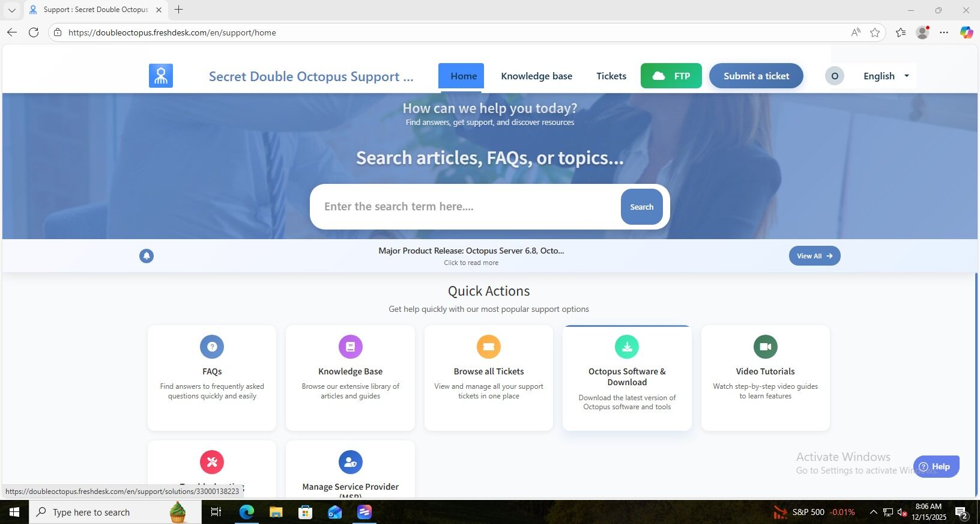Open Microsoft Store from the taskbar
Screen dimensions: 980x524
click(306, 512)
